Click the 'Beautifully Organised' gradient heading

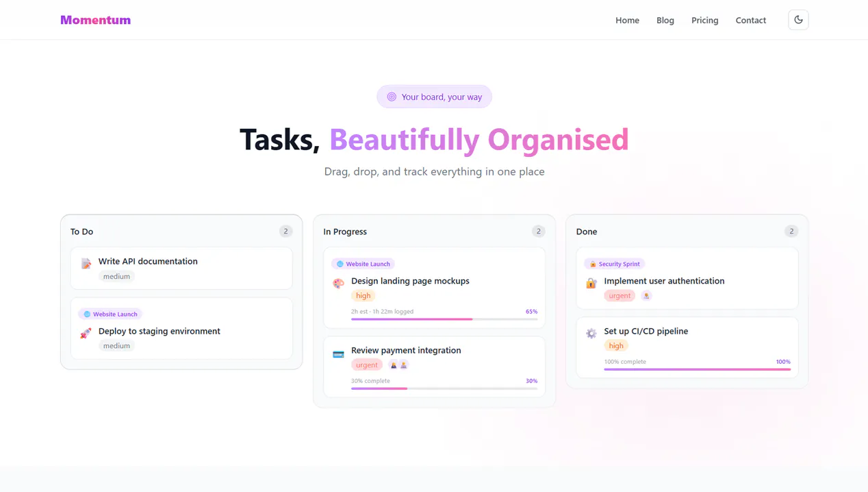pos(478,139)
